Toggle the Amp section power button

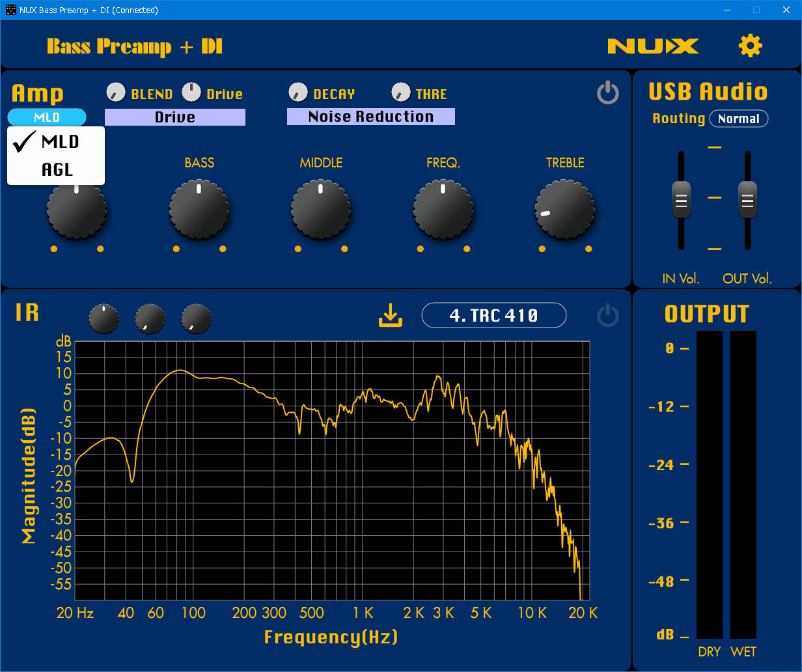coord(608,93)
